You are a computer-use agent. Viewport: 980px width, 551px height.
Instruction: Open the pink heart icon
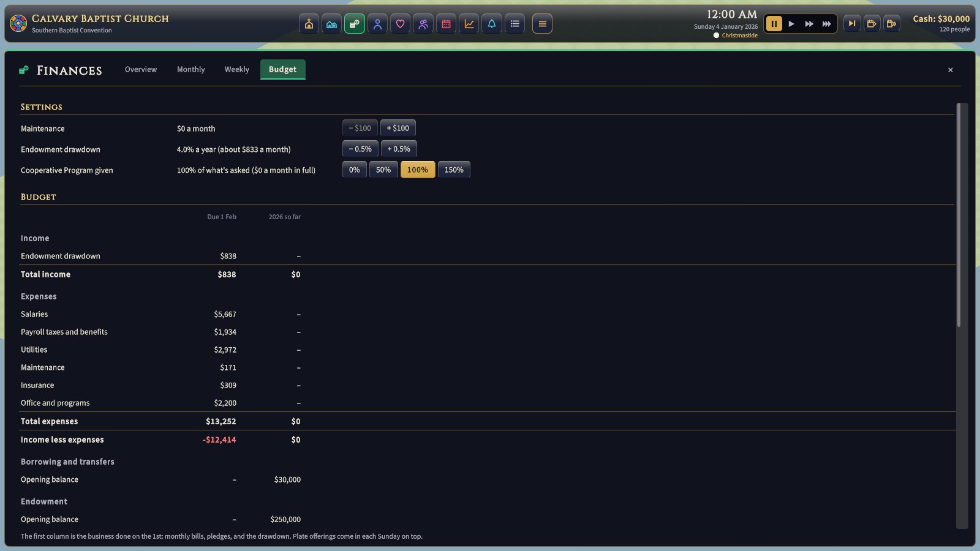click(400, 24)
